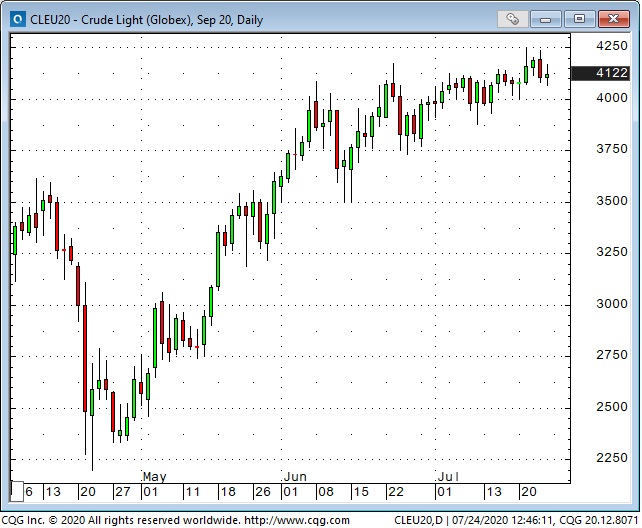Click the current price label 4122
642x528 pixels.
600,73
